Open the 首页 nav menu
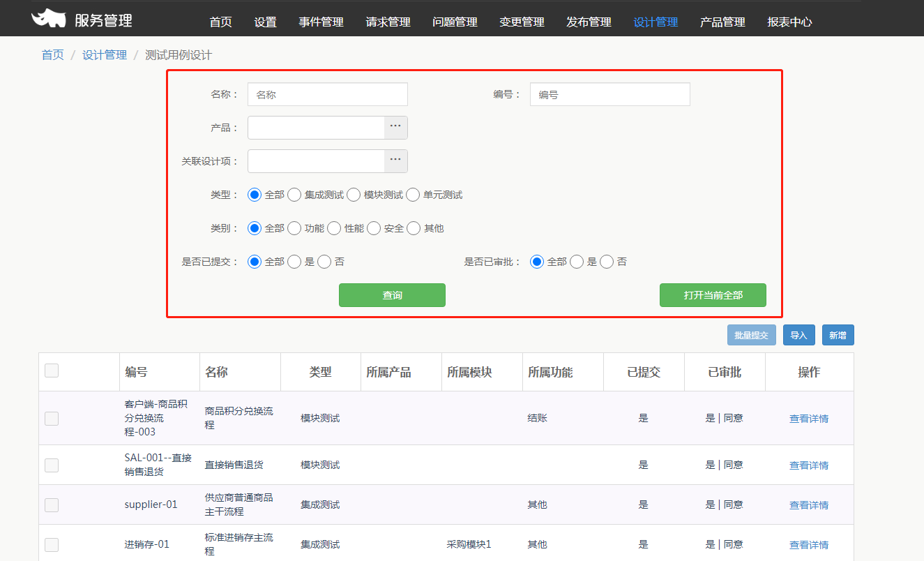Image resolution: width=924 pixels, height=561 pixels. [x=220, y=22]
